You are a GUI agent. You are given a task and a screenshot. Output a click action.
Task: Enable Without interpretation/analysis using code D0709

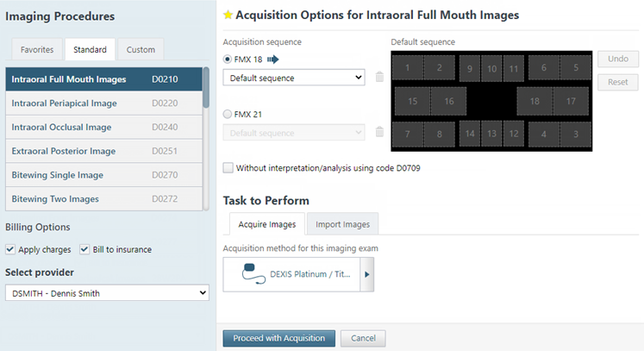tap(228, 168)
